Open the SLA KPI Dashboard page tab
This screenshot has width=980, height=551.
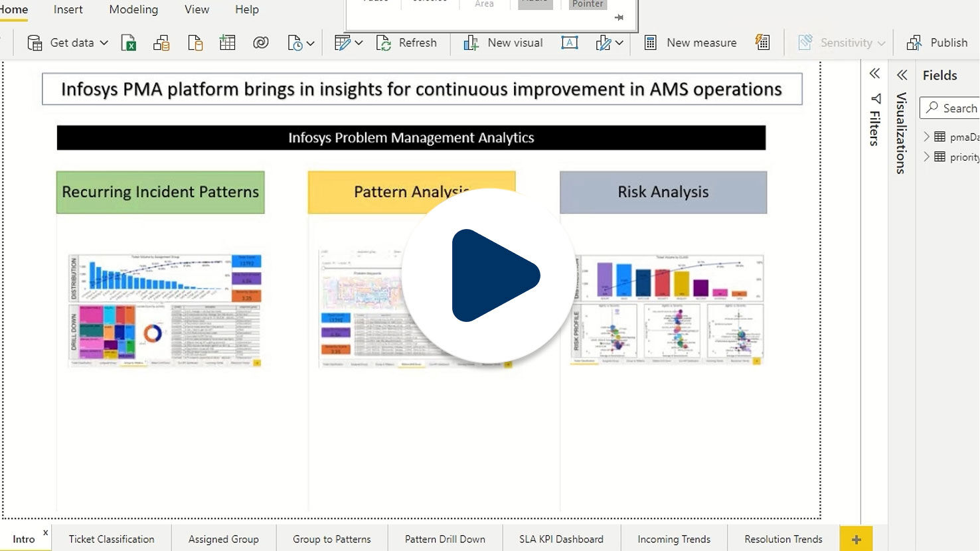point(561,539)
